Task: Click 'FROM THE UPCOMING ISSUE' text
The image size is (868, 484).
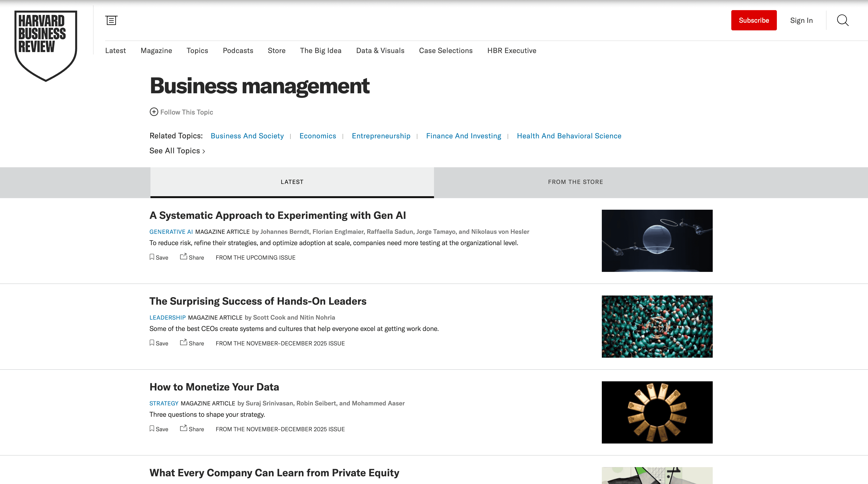Action: point(255,258)
